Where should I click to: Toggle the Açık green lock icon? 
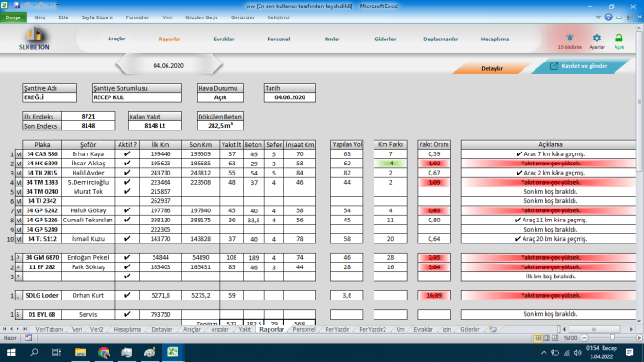(x=618, y=38)
